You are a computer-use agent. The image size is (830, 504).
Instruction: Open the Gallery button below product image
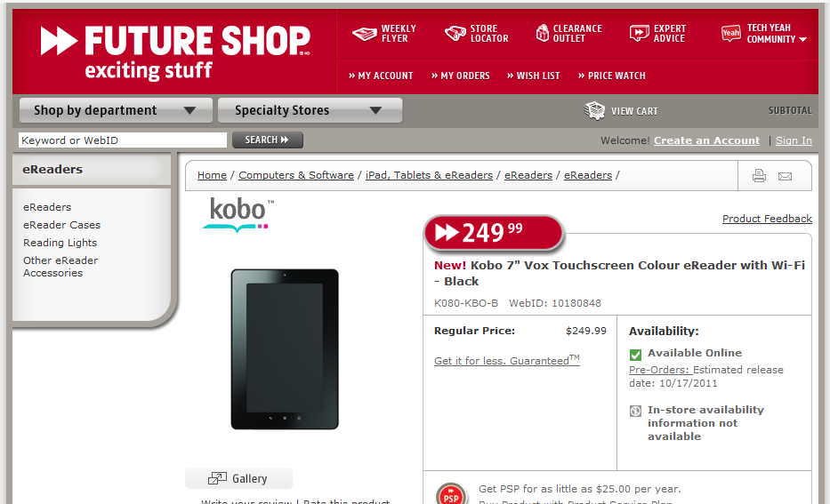tap(238, 478)
